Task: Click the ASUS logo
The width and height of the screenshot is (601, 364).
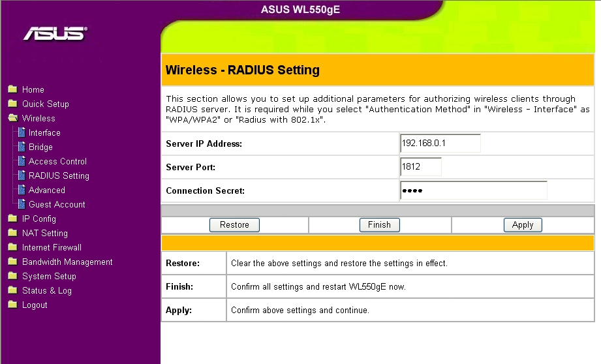Action: (x=55, y=33)
